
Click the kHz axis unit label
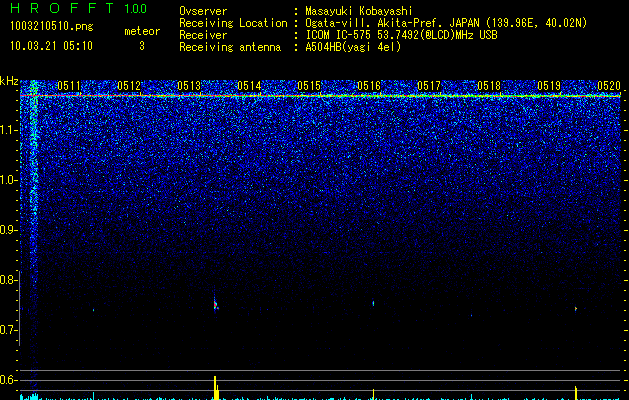coord(9,81)
